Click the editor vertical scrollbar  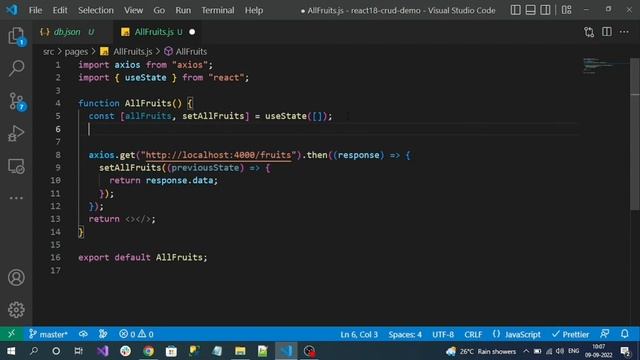[x=635, y=135]
